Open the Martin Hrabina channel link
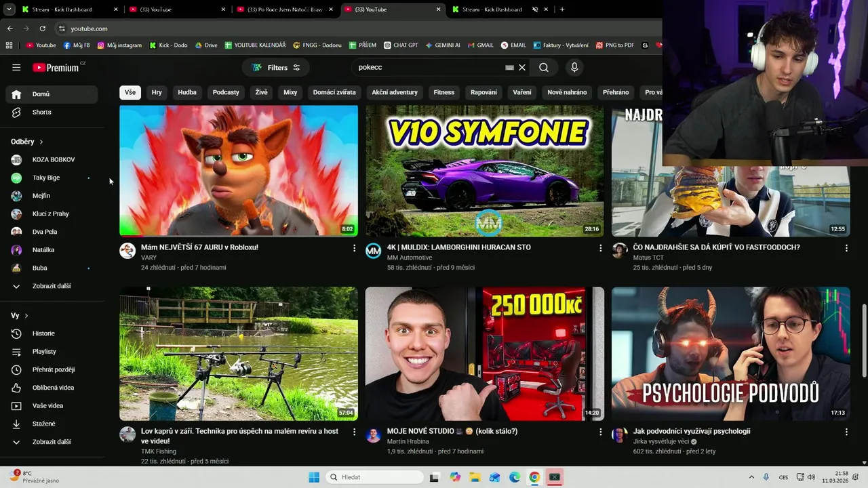Image resolution: width=868 pixels, height=488 pixels. (408, 441)
